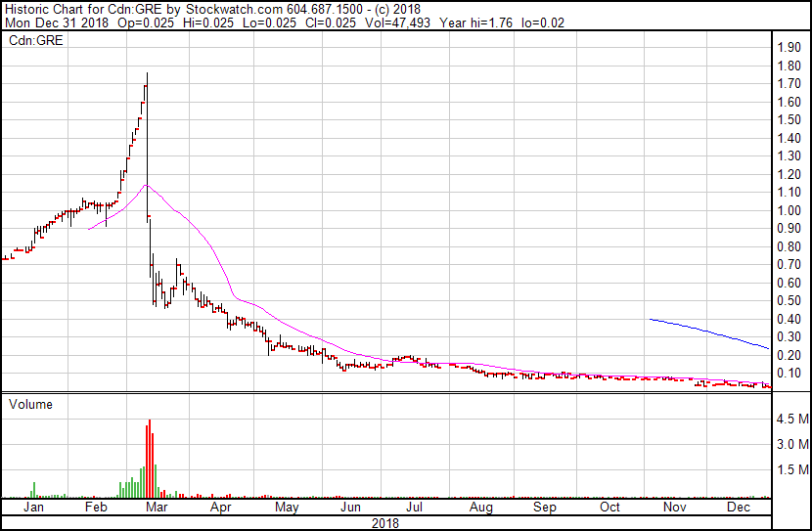Screen dimensions: 812x531
Task: Click the Volume panel label
Action: coord(30,404)
